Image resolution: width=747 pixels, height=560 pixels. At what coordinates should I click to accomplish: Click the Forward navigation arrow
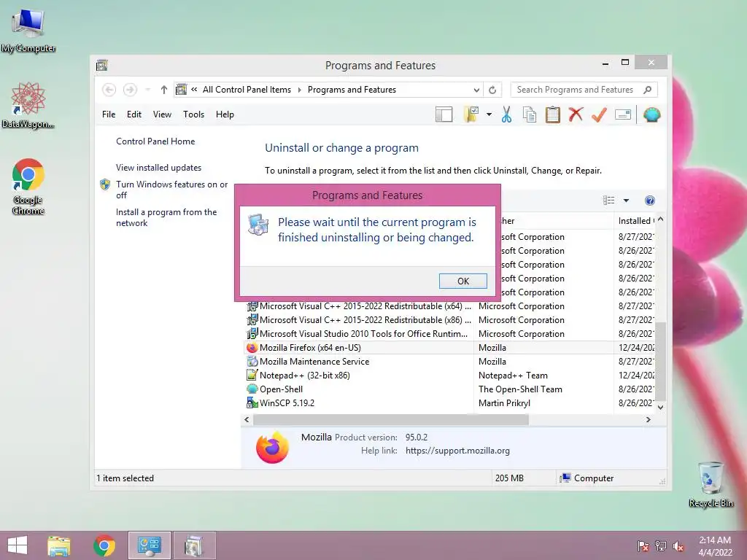pyautogui.click(x=130, y=90)
